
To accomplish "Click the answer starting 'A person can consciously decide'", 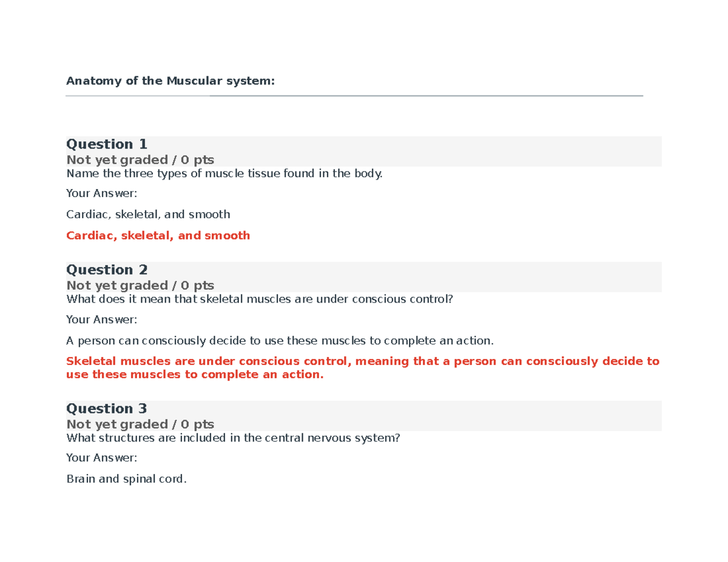I will (x=278, y=341).
